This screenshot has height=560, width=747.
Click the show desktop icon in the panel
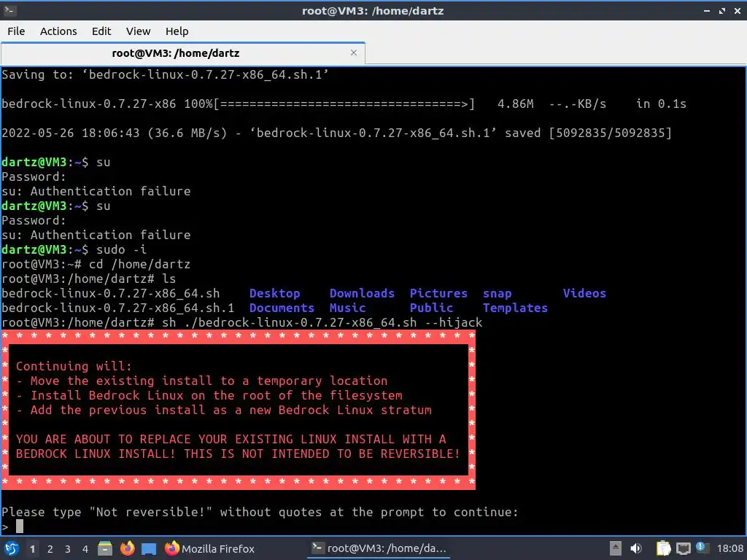(149, 548)
